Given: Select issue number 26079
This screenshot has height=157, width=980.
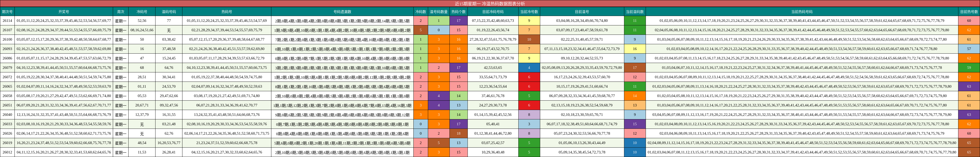Looking at the screenshot, I should [7, 68].
